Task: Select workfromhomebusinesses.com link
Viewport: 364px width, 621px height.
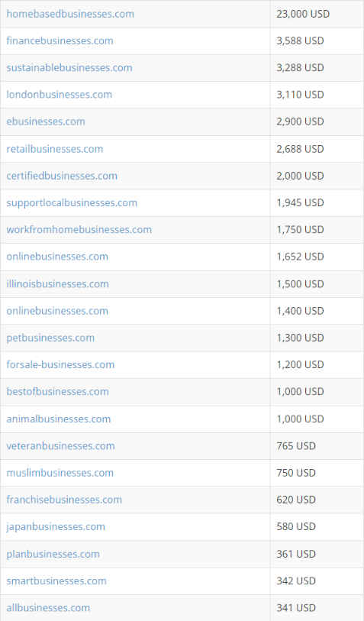Action: tap(79, 230)
